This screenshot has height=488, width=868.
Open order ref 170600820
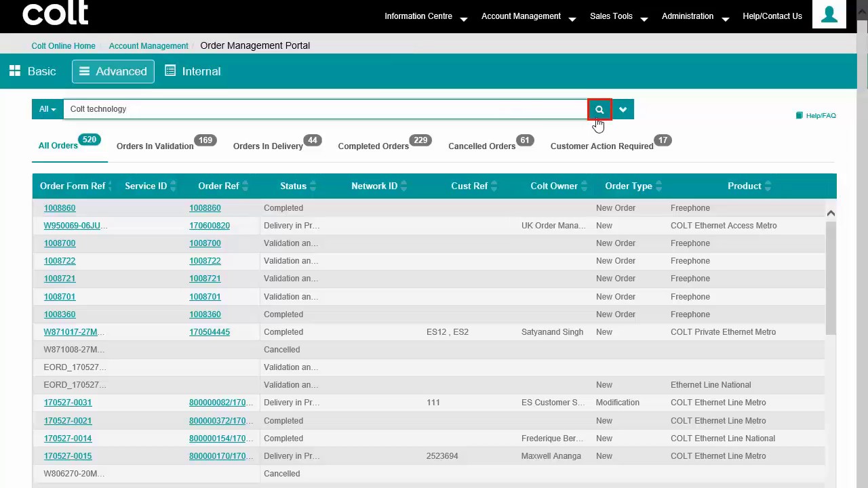coord(210,226)
